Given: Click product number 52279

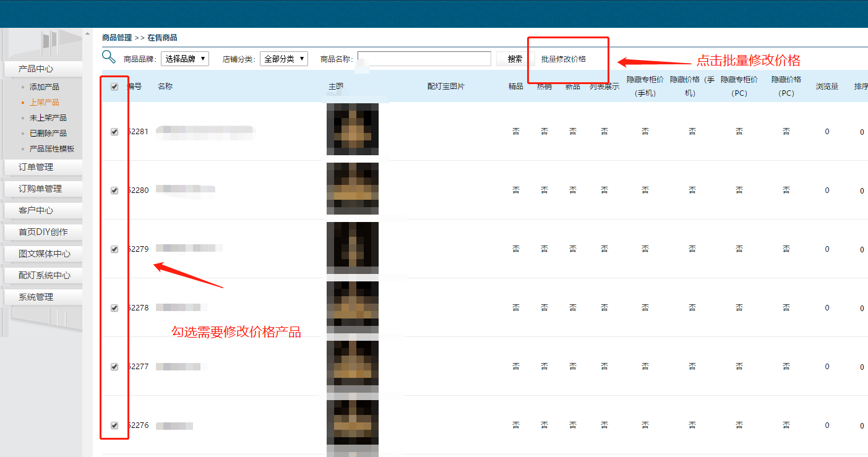Looking at the screenshot, I should 138,249.
